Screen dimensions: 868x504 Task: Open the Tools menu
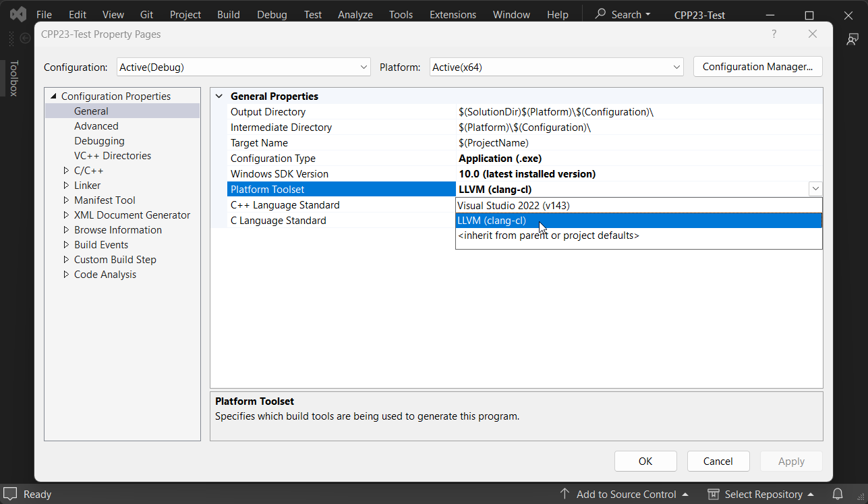click(401, 14)
